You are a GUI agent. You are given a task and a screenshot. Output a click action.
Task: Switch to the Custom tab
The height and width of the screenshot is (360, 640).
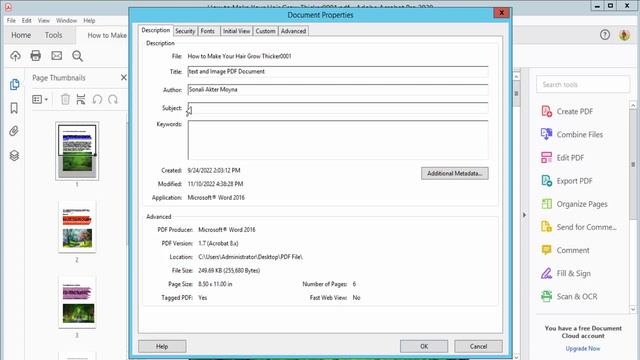(265, 31)
